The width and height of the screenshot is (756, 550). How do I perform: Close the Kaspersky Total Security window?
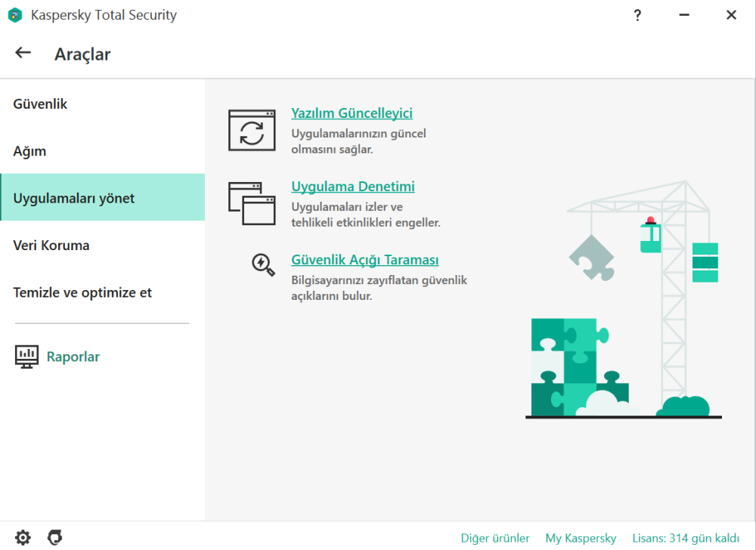(x=731, y=15)
